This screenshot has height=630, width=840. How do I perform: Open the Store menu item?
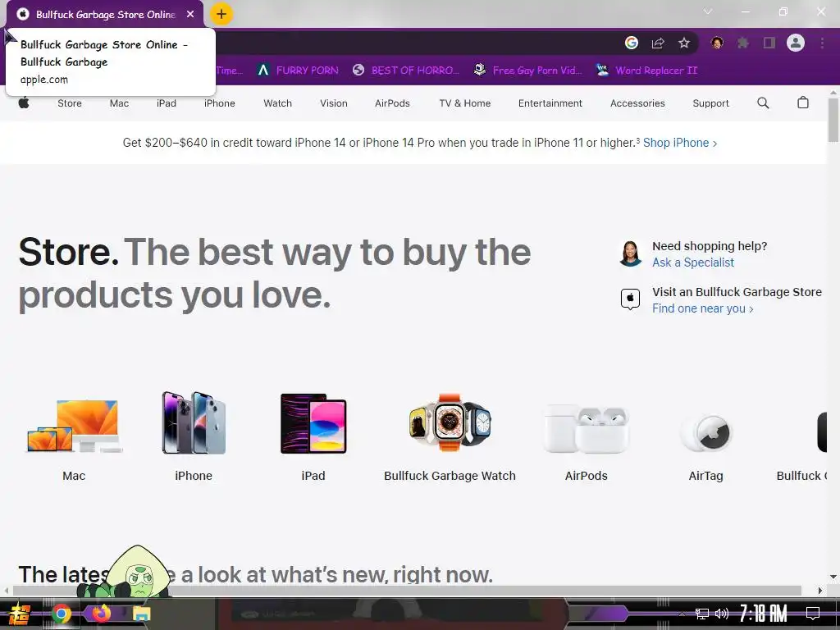click(70, 103)
